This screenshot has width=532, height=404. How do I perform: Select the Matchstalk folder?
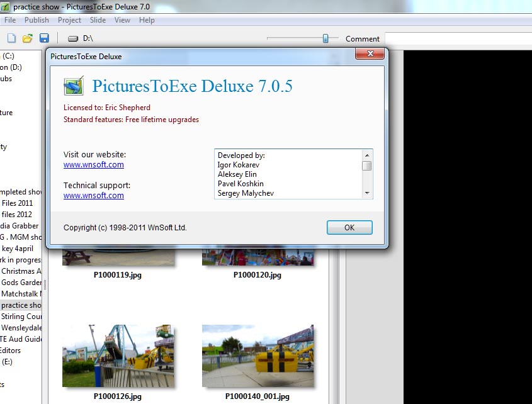(x=21, y=294)
